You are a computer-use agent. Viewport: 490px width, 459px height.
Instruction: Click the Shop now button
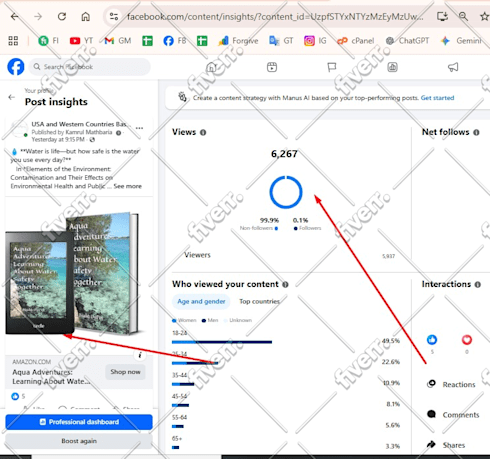coord(125,372)
